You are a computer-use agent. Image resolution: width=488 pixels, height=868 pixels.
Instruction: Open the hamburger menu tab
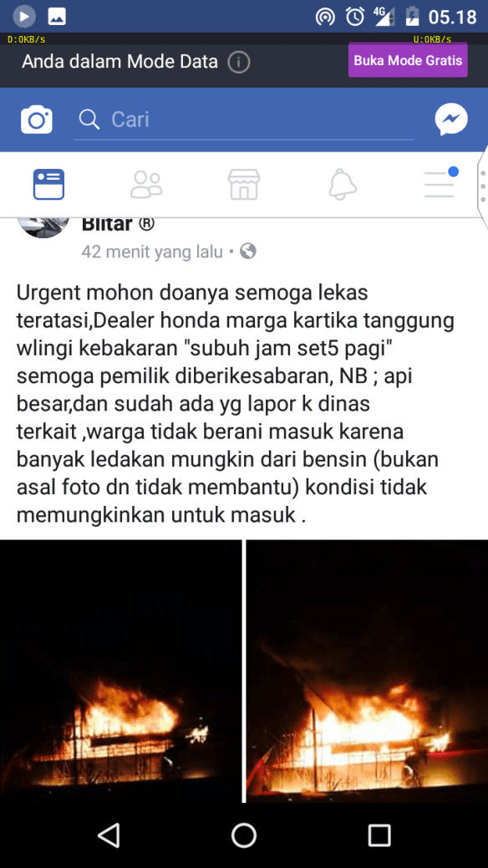coord(440,182)
